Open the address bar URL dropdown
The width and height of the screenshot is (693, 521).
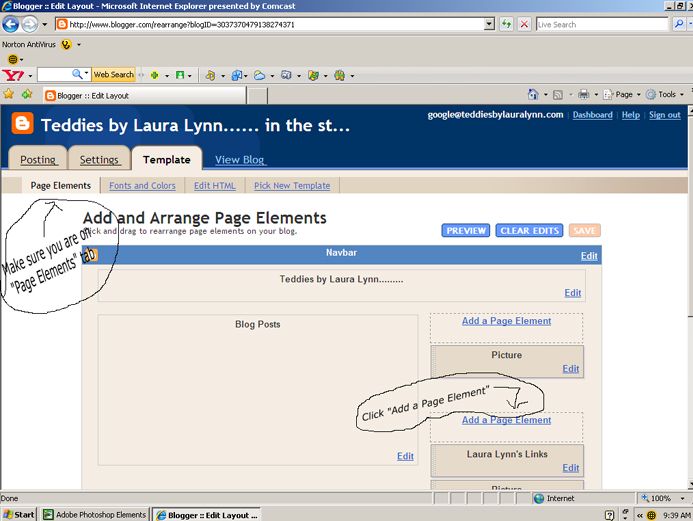click(x=489, y=24)
